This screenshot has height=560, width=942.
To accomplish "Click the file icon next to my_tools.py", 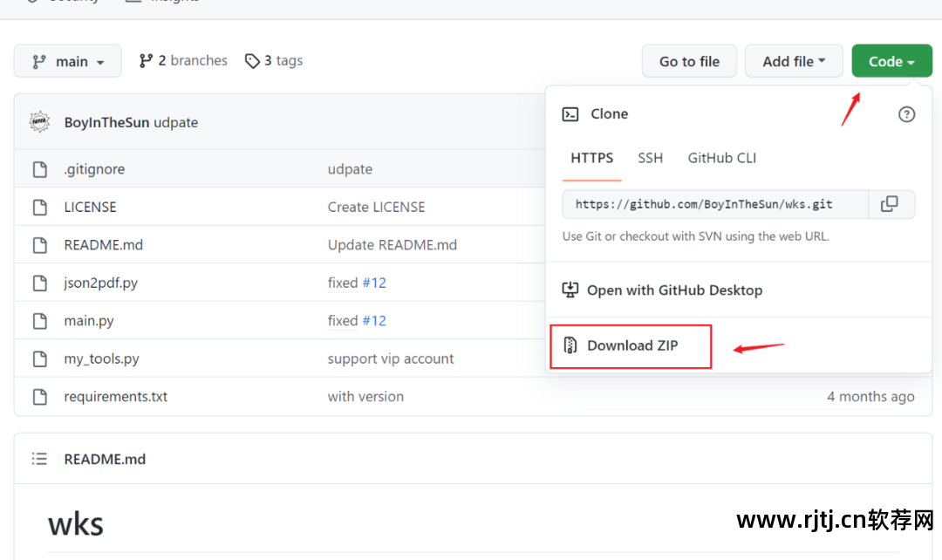I will pyautogui.click(x=39, y=359).
